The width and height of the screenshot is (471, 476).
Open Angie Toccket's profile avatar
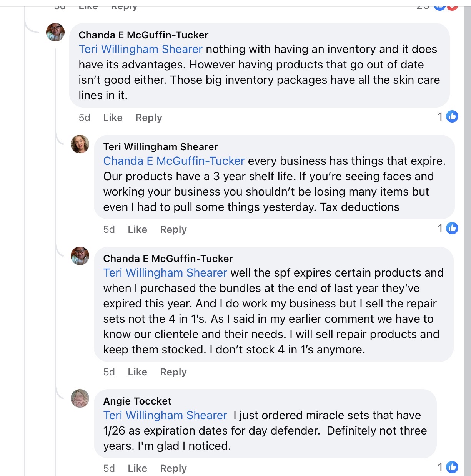pos(80,398)
